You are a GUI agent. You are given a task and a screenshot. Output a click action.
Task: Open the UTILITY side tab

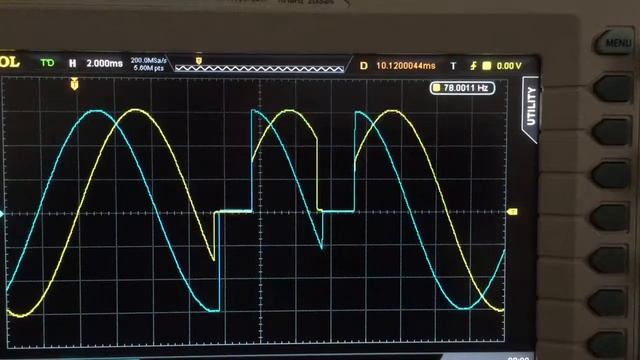tap(531, 108)
